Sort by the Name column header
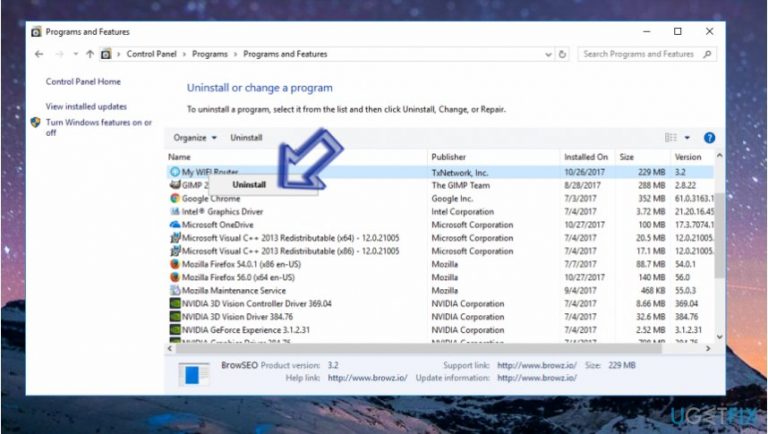Image resolution: width=768 pixels, height=434 pixels. tap(179, 157)
